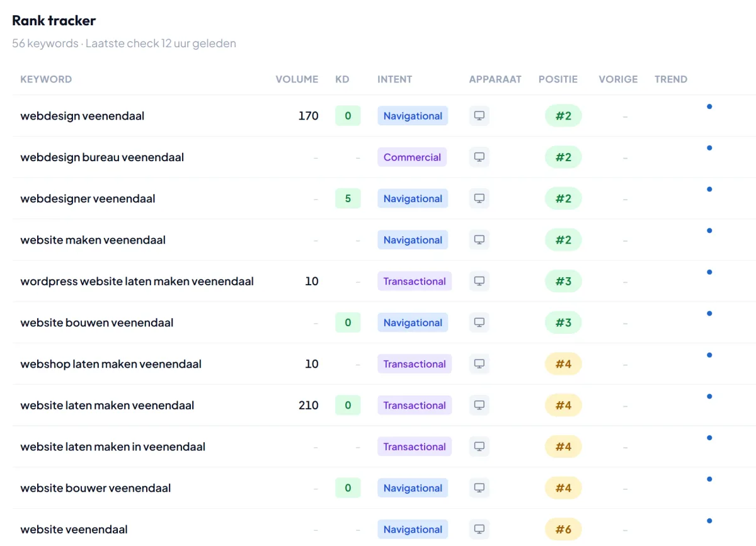
Task: Click desktop device icon for webdesigner veenendaal
Action: 479,198
